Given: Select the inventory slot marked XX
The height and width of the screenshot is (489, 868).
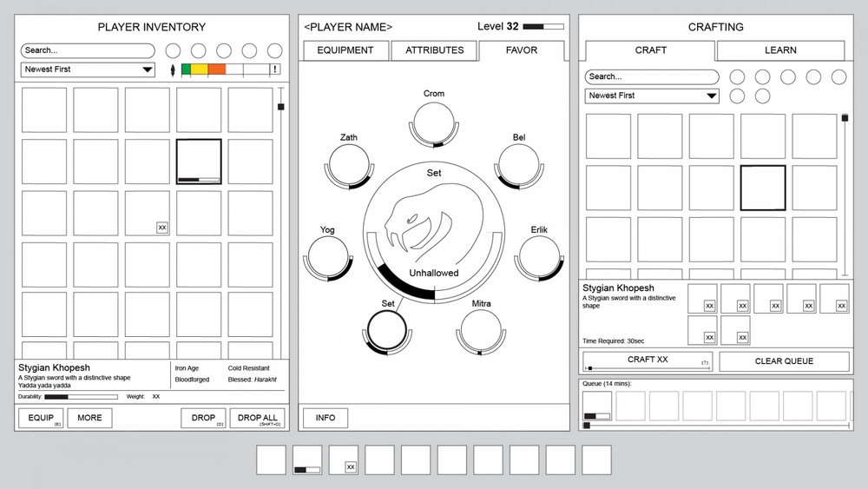Looking at the screenshot, I should (148, 213).
